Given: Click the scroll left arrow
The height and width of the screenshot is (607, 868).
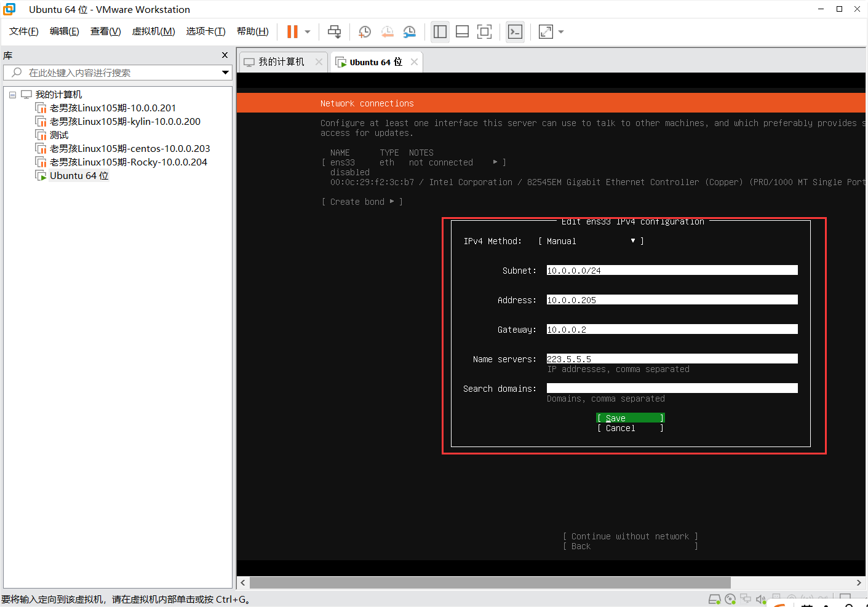Looking at the screenshot, I should (x=243, y=582).
